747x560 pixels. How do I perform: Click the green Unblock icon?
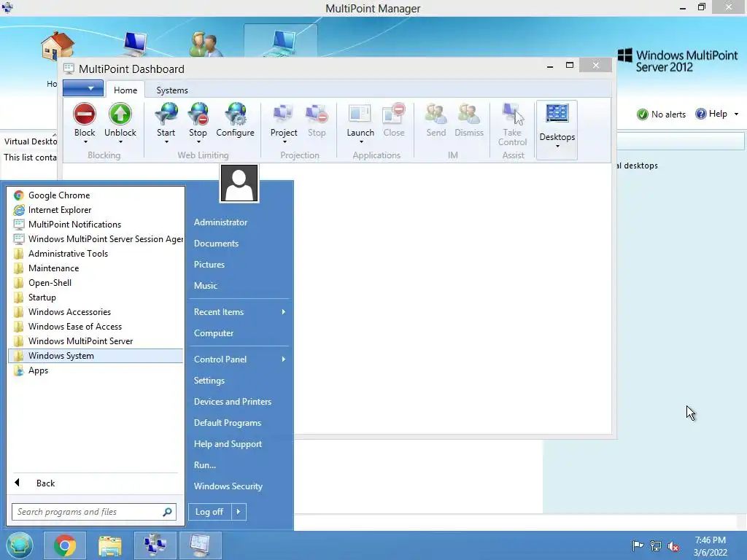click(x=120, y=114)
